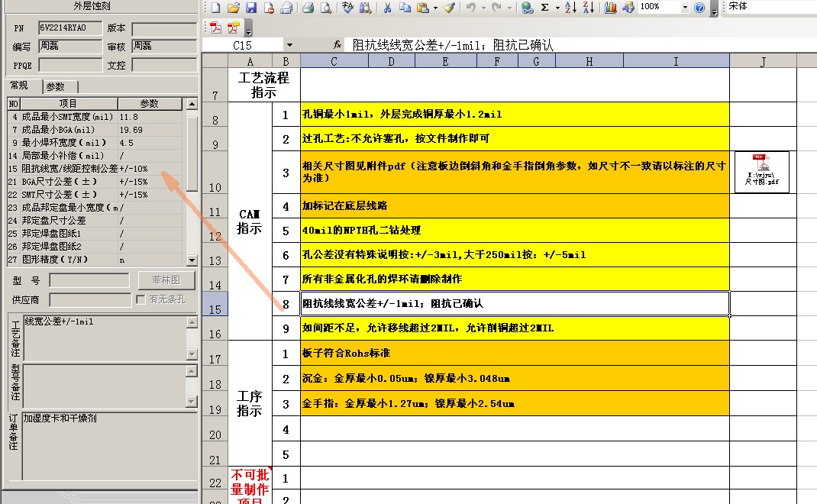The image size is (817, 504).
Task: Click the 编写 field showing 周磊
Action: point(70,47)
